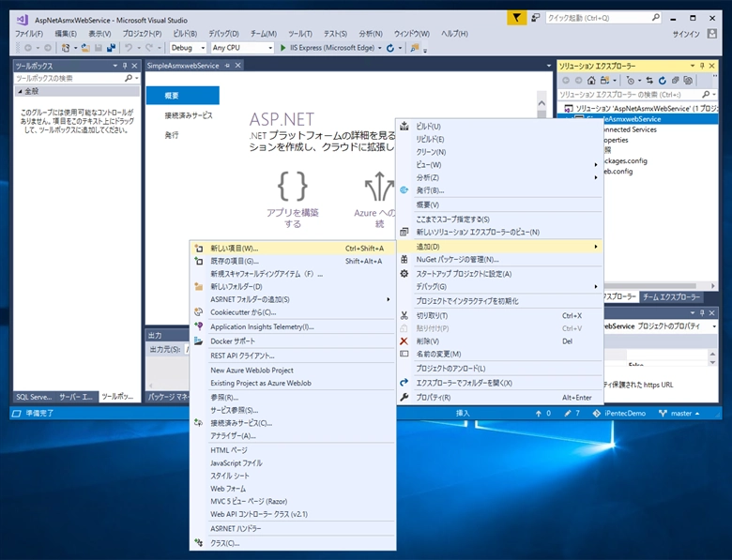Switch to SQL Server tab at bottom-left

point(34,397)
